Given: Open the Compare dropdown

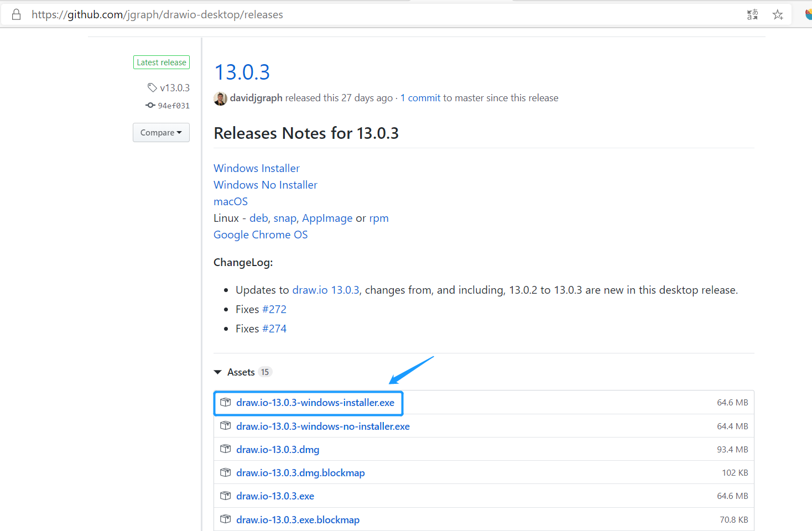Looking at the screenshot, I should click(x=161, y=132).
